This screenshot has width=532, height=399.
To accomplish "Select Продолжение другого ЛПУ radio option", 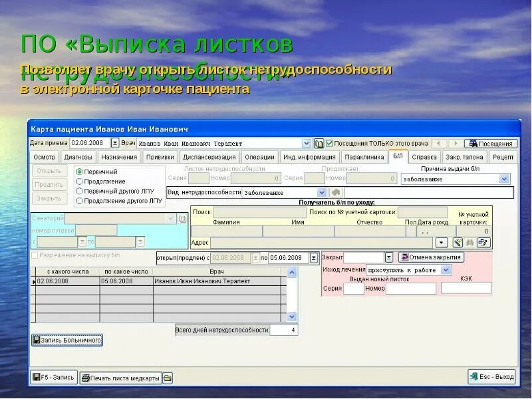I will pyautogui.click(x=79, y=201).
